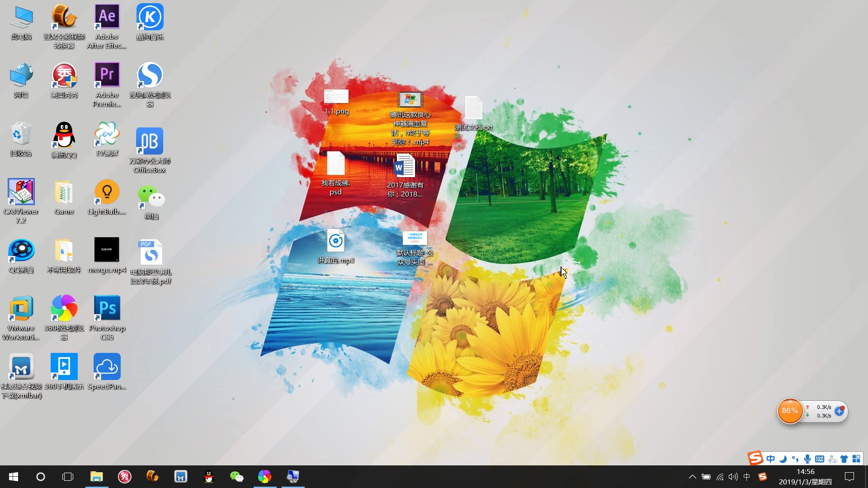Toggle 中 input language indicator in tray
The image size is (868, 488).
pos(746,477)
